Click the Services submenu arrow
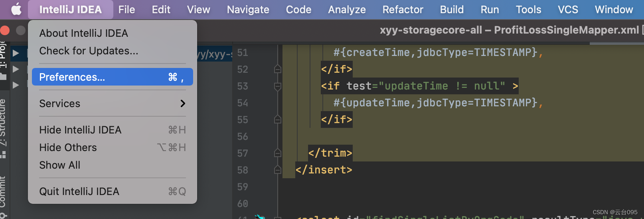The image size is (644, 219). (183, 104)
